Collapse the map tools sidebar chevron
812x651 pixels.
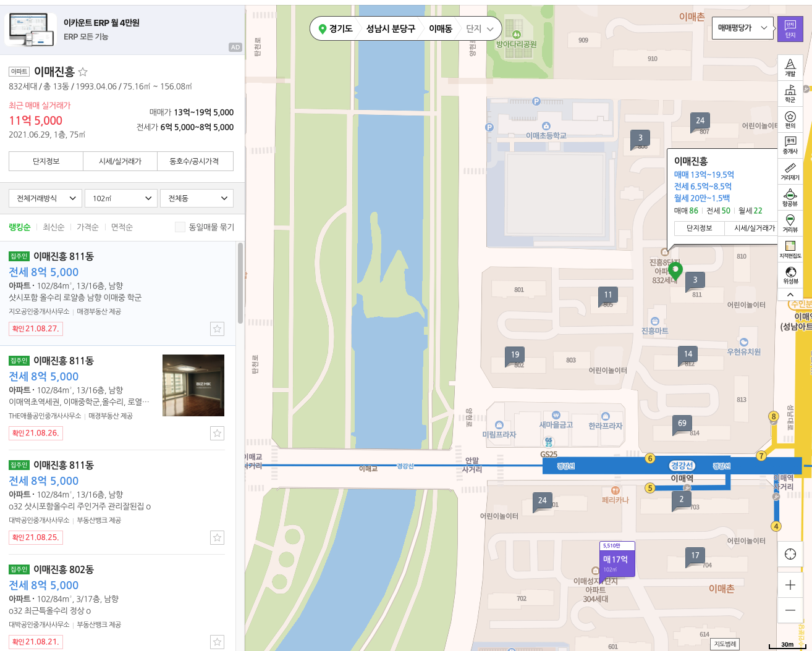[x=790, y=295]
